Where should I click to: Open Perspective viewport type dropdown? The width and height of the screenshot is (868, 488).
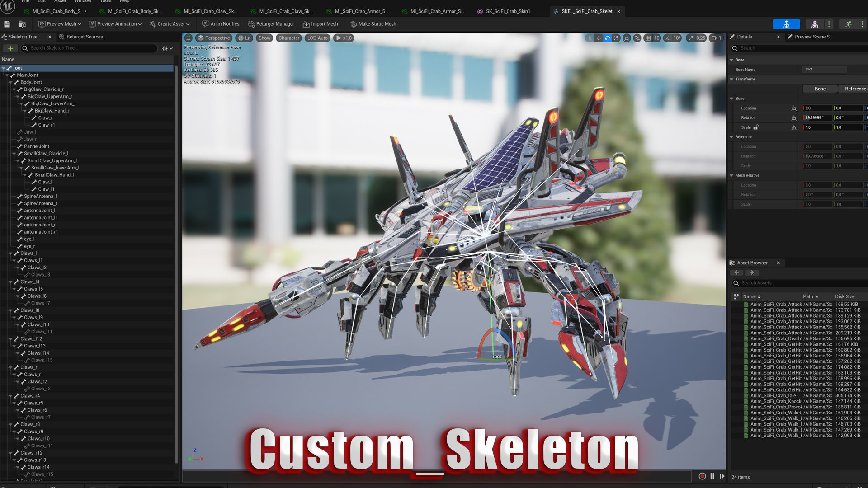pyautogui.click(x=214, y=38)
